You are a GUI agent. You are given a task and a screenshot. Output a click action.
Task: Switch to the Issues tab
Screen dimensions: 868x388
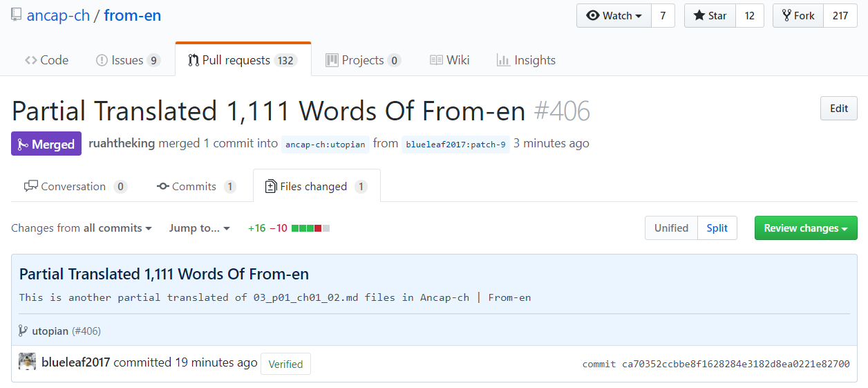pos(128,60)
